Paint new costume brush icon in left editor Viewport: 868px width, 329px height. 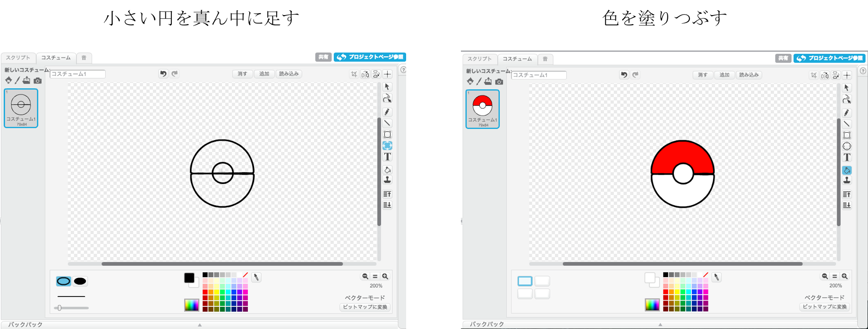(17, 81)
